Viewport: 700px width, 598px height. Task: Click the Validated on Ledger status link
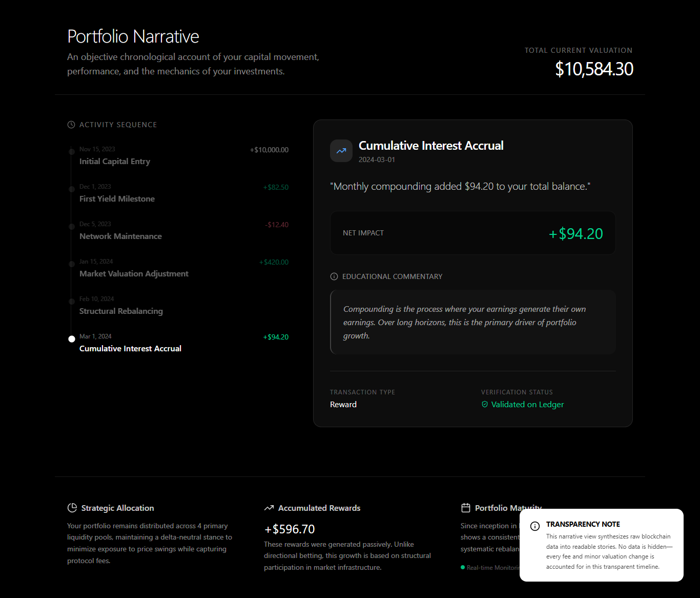[x=527, y=405]
